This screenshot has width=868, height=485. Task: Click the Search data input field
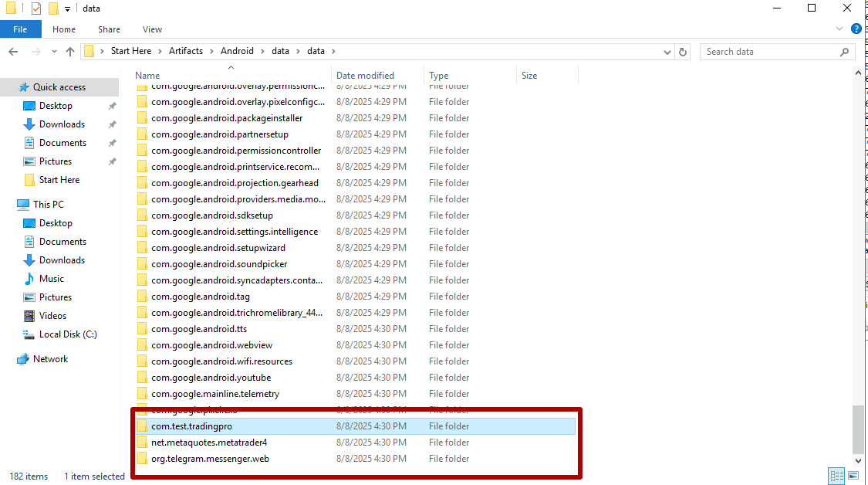771,52
